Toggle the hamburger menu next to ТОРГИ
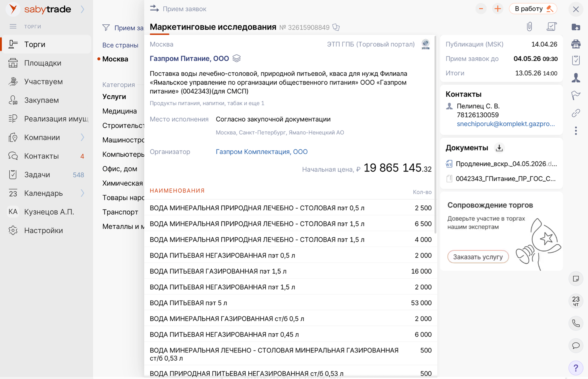 pos(13,26)
